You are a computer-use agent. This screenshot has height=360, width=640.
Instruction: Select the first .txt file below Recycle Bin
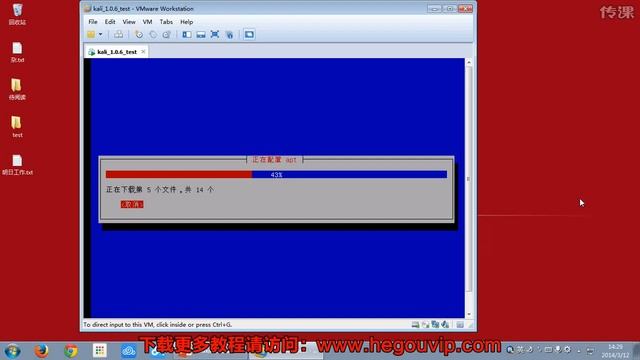click(17, 52)
